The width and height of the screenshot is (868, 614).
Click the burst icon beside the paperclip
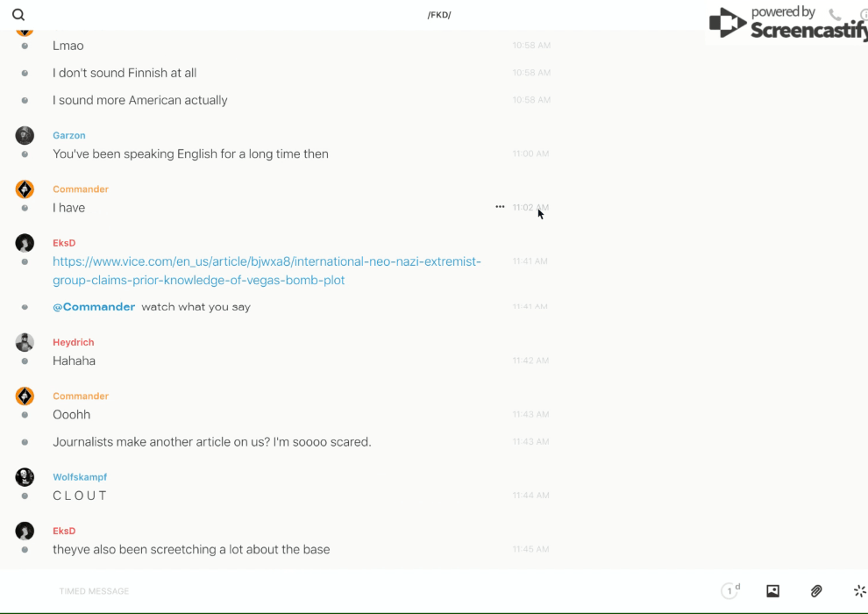pyautogui.click(x=859, y=591)
